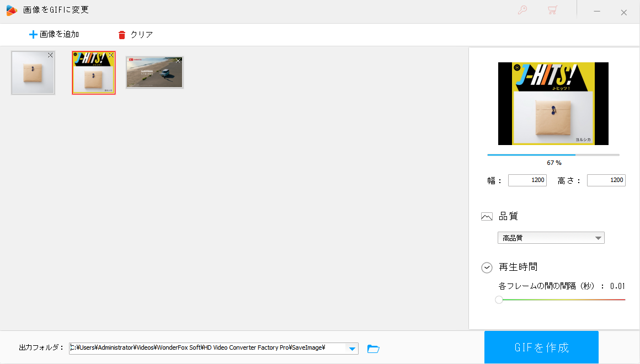Click the output folder path text field

(206, 348)
